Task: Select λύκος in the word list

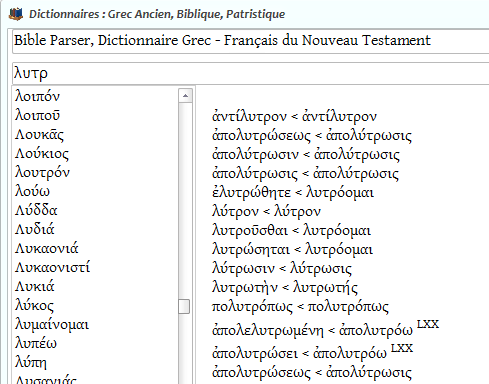Action: pos(34,306)
